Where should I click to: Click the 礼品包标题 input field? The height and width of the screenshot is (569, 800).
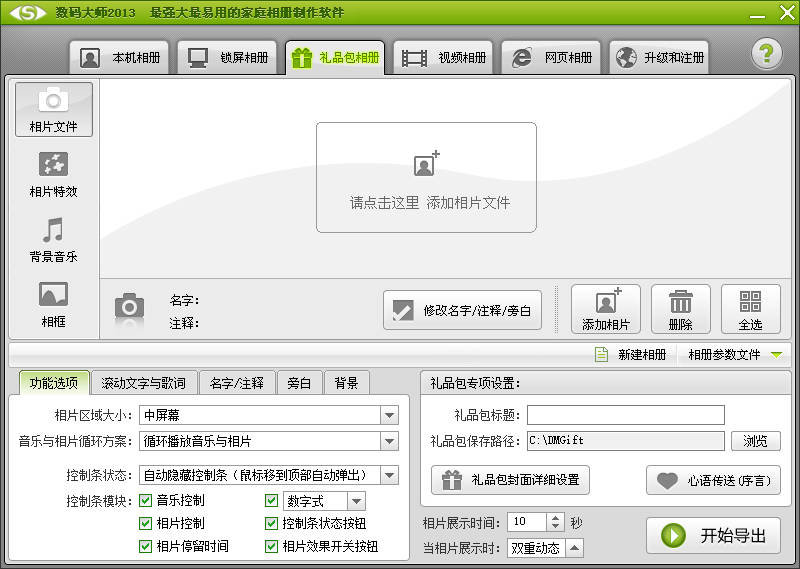(x=626, y=415)
